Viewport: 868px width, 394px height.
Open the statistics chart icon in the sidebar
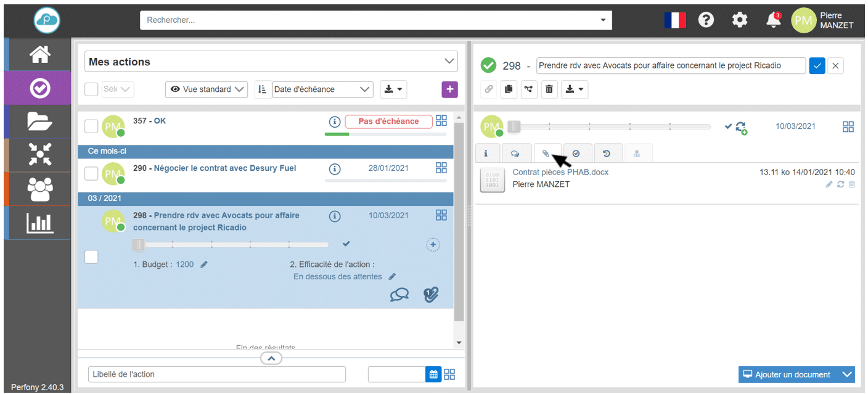click(x=39, y=223)
